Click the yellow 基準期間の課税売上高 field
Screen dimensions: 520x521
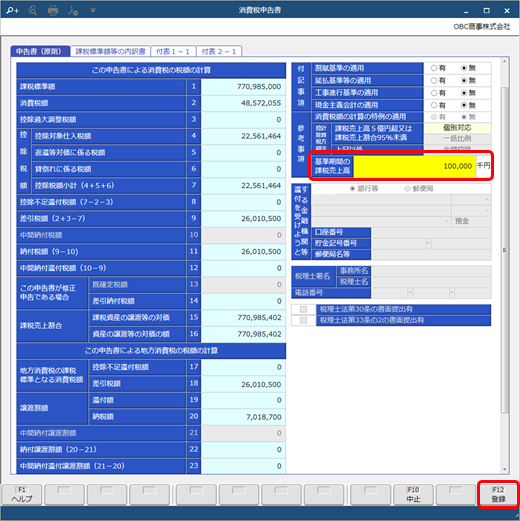414,166
